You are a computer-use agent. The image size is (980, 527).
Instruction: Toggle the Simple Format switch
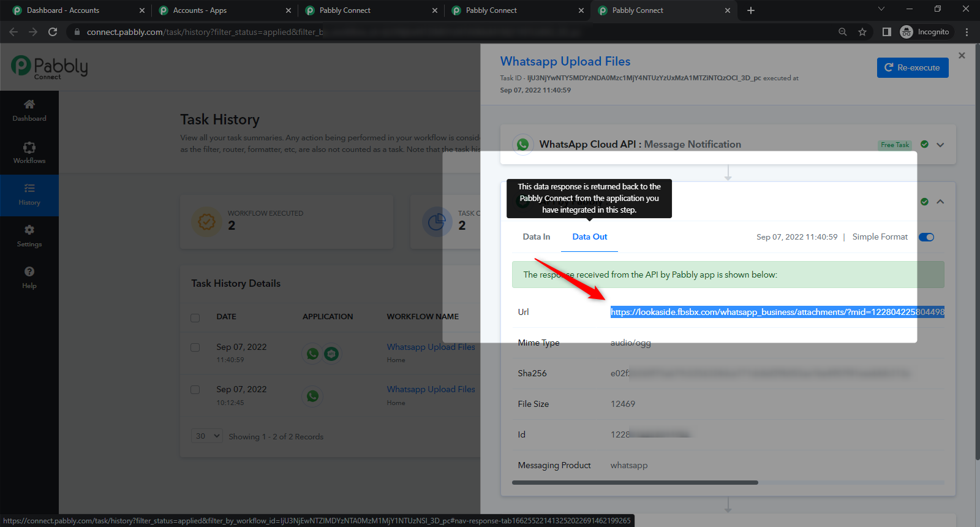(926, 237)
